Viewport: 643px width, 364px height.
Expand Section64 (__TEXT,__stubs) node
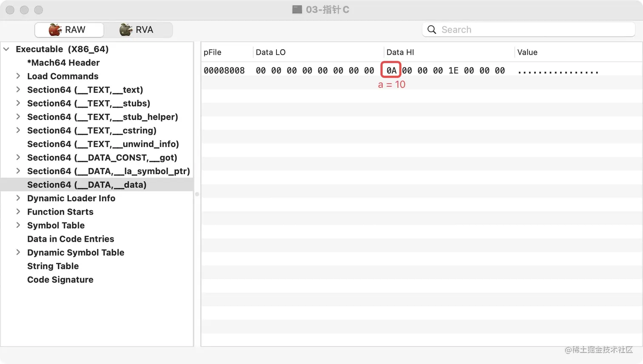point(18,103)
